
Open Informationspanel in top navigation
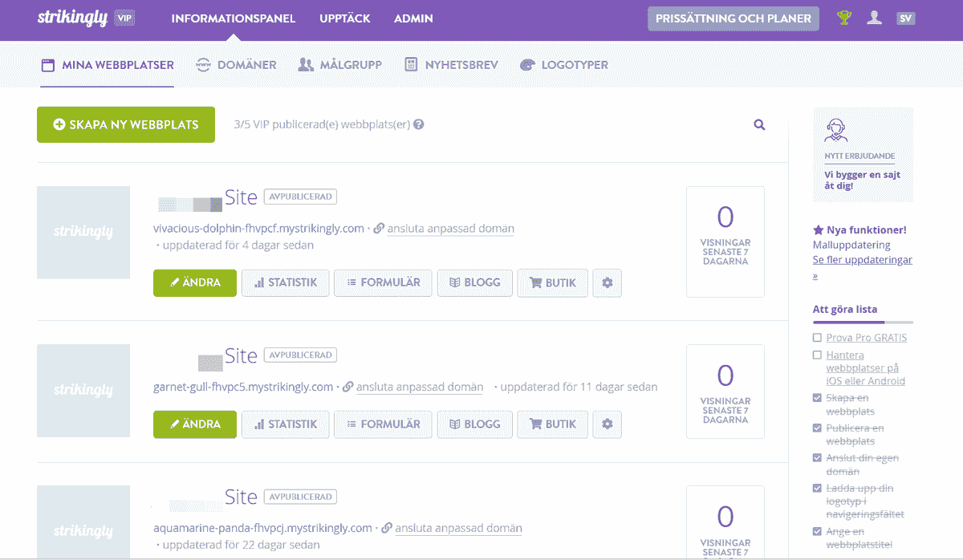[234, 18]
